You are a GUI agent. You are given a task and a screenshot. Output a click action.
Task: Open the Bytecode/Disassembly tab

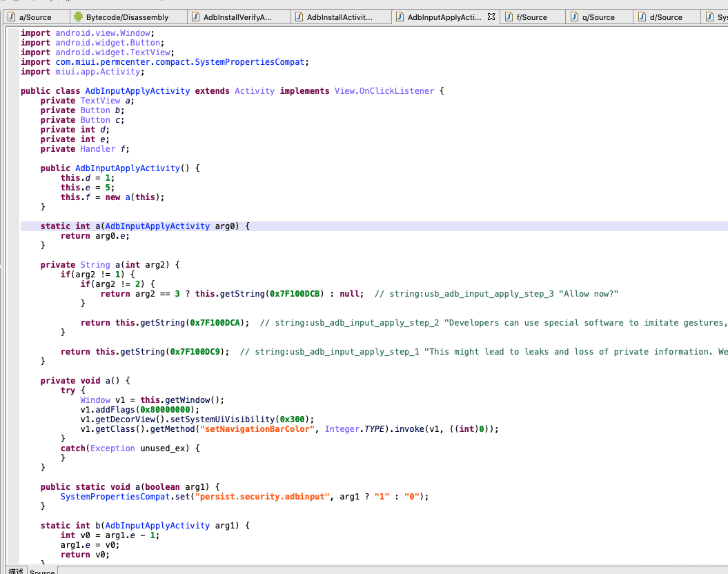(x=127, y=17)
